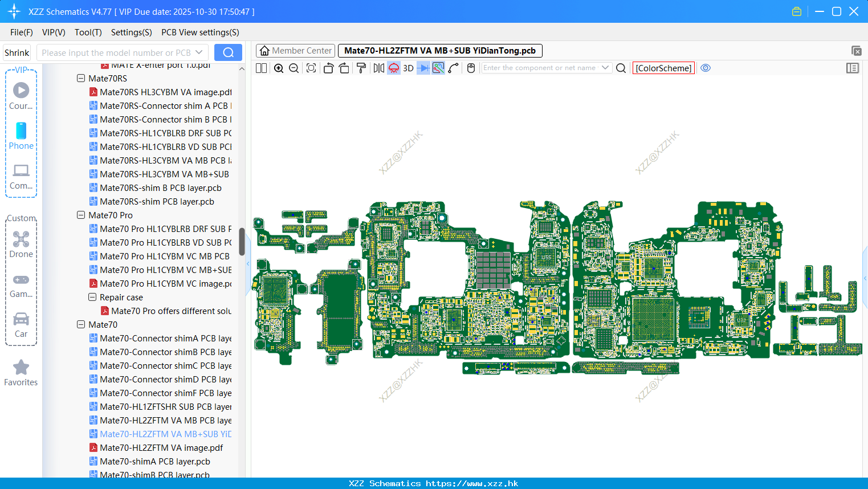
Task: Open the VIP(V) menu
Action: coord(54,32)
